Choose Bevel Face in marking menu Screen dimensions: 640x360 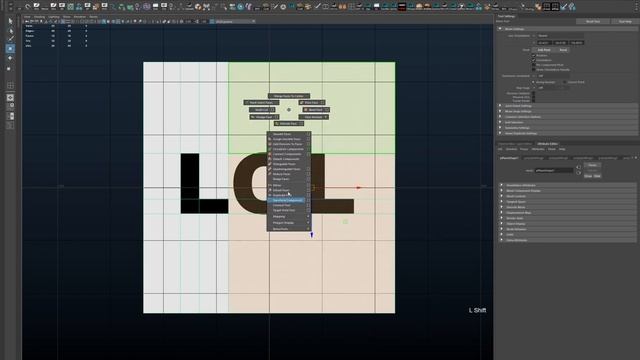coord(315,110)
